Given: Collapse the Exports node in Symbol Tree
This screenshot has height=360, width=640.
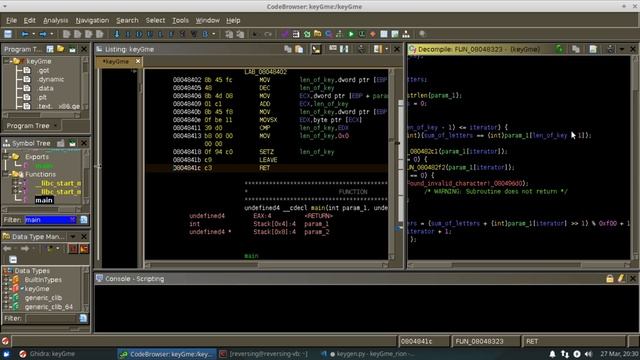Looking at the screenshot, I should [6, 156].
